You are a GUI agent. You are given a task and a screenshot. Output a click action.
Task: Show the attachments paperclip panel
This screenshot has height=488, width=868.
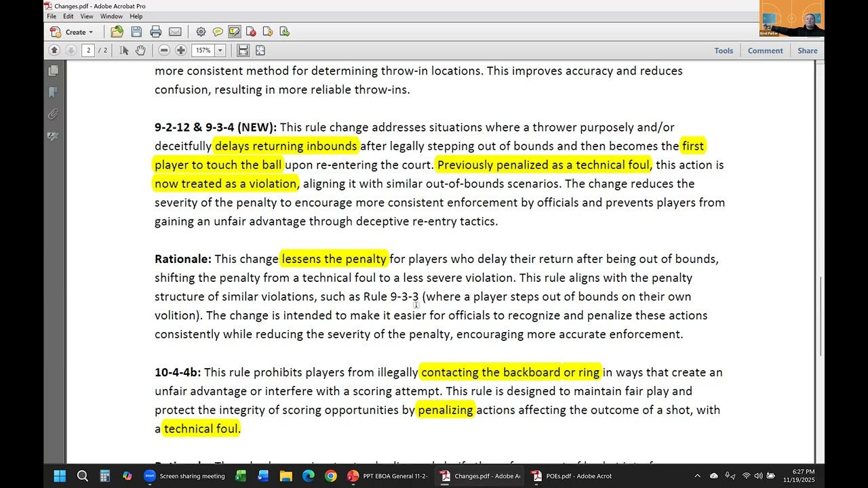click(54, 114)
